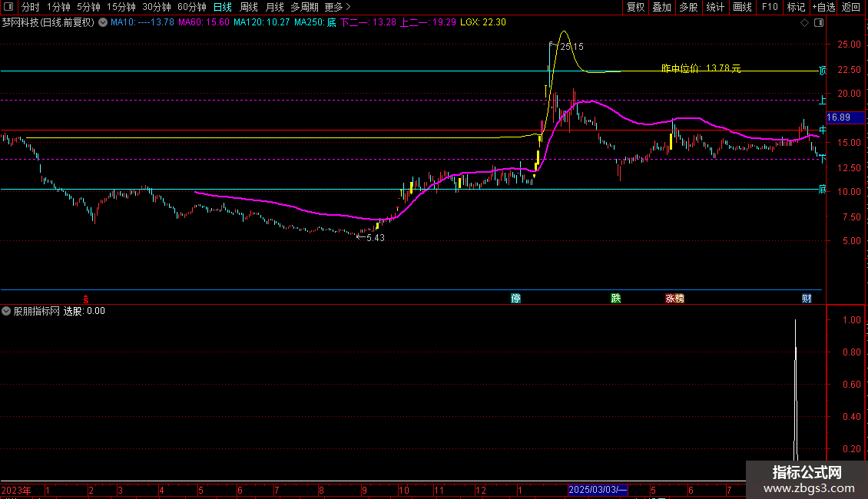This screenshot has height=499, width=868.
Task: Click the 16.89 current price tag
Action: click(845, 117)
